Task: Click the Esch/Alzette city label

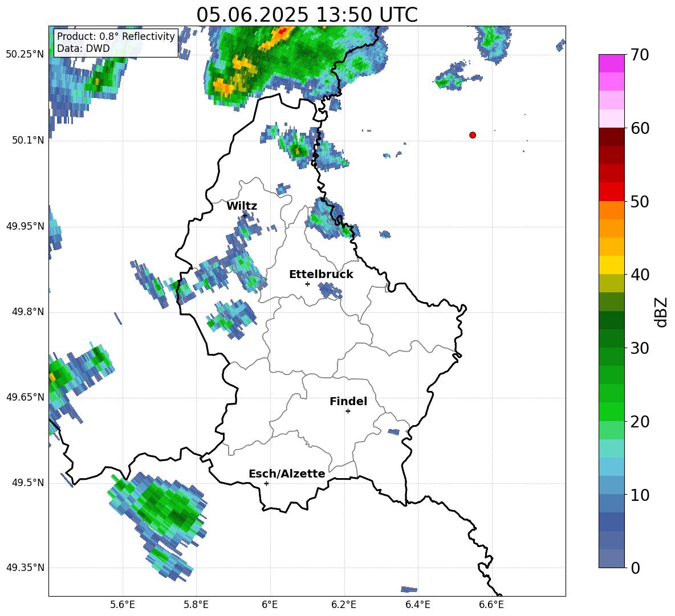Action: tap(287, 474)
